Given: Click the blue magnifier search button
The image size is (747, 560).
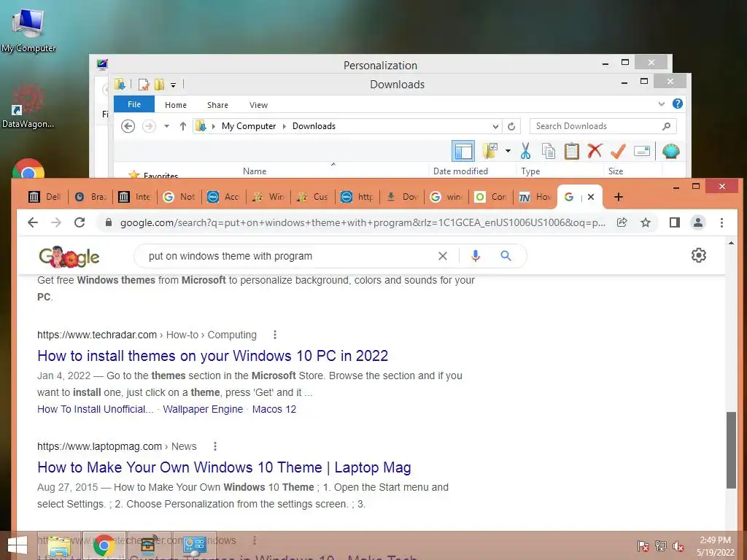Looking at the screenshot, I should click(506, 256).
